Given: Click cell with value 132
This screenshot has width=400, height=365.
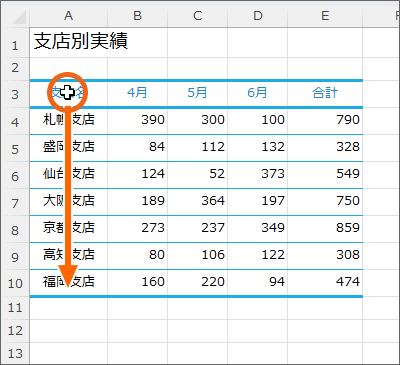Looking at the screenshot, I should click(x=258, y=148).
